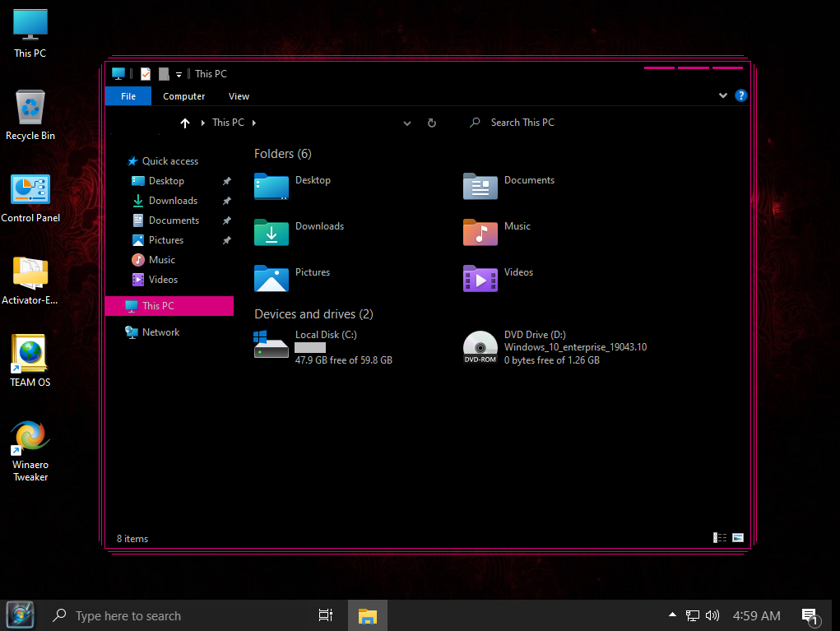Click the File menu button

pyautogui.click(x=128, y=96)
